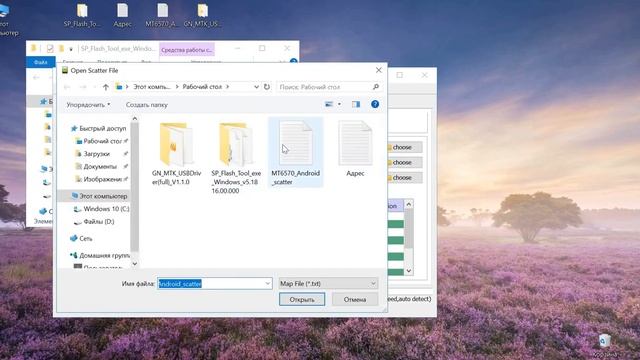640x360 pixels.
Task: Click the Explorer quick access toolbar dropdown arrow
Action: [x=71, y=49]
